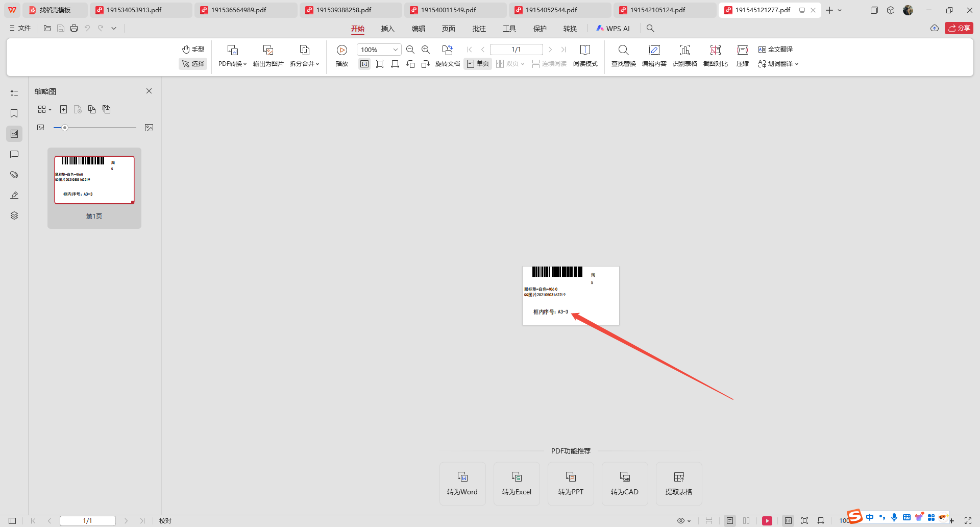Open 截图对比 screenshot compare
The height and width of the screenshot is (527, 980).
point(715,56)
